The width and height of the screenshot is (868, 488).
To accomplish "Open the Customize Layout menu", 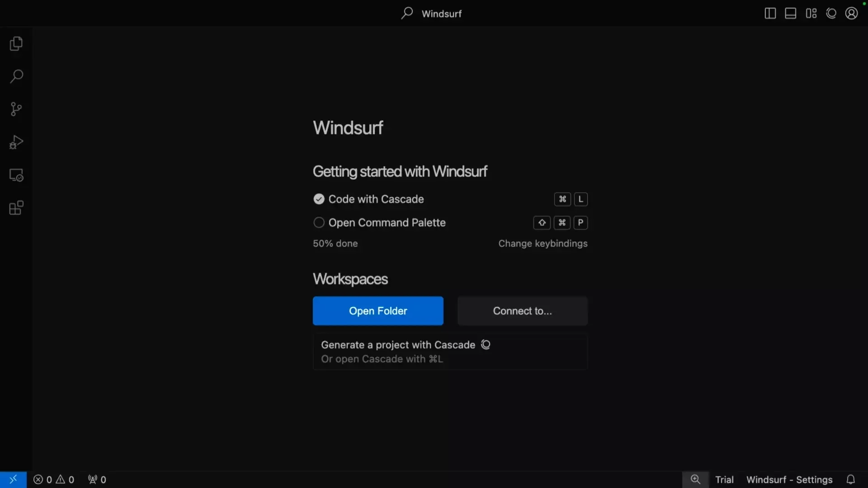I will coord(811,13).
